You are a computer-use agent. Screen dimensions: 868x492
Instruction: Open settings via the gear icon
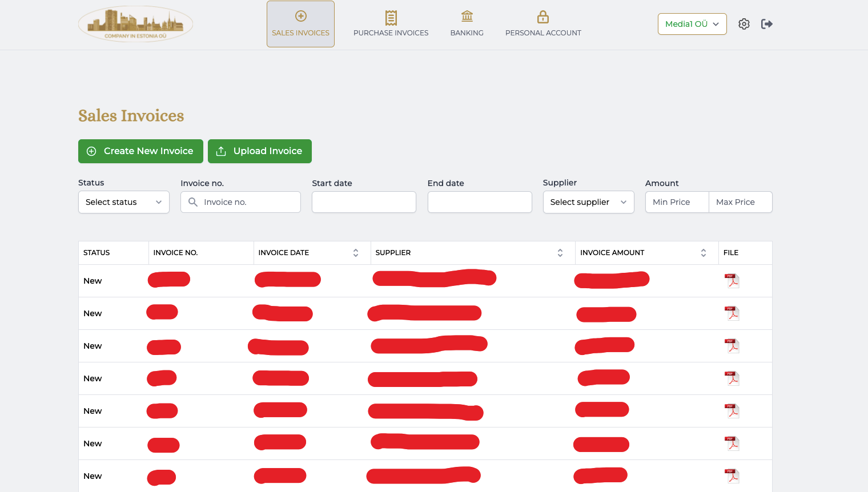tap(744, 24)
